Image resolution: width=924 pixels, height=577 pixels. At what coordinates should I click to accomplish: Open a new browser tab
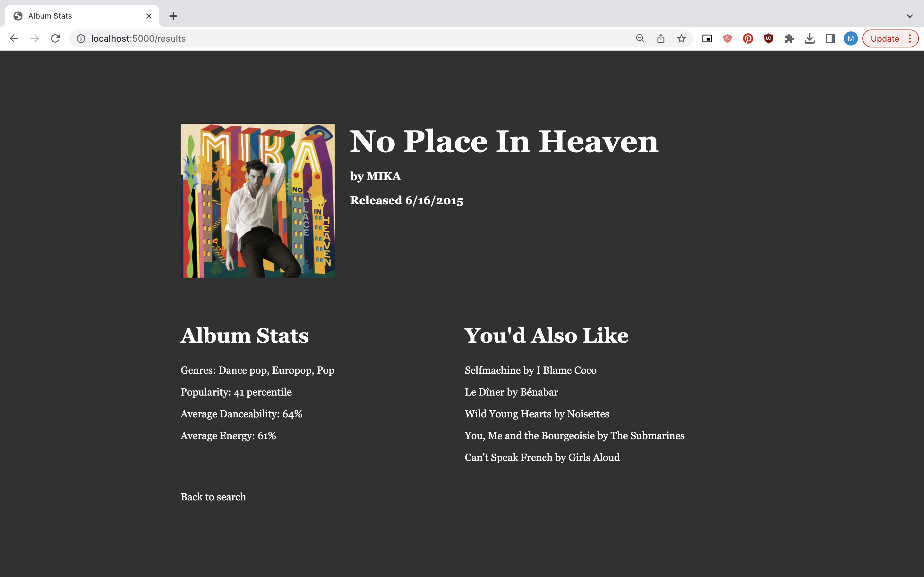[173, 16]
